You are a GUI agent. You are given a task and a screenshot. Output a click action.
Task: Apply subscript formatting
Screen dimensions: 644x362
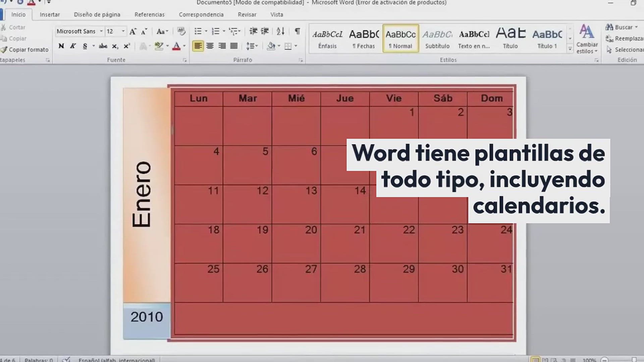coord(115,46)
